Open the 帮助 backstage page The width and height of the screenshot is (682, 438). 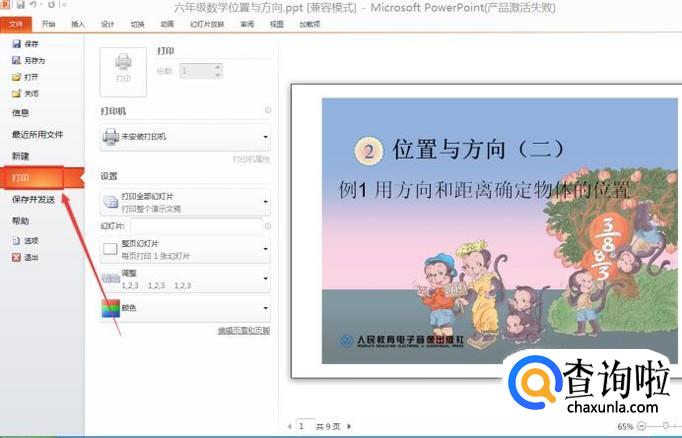[x=20, y=221]
